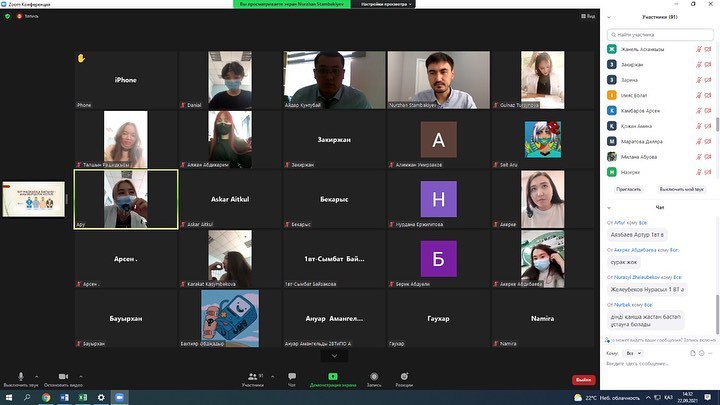This screenshot has width=720, height=405.
Task: Click the red Leave meeting button
Action: coord(583,379)
